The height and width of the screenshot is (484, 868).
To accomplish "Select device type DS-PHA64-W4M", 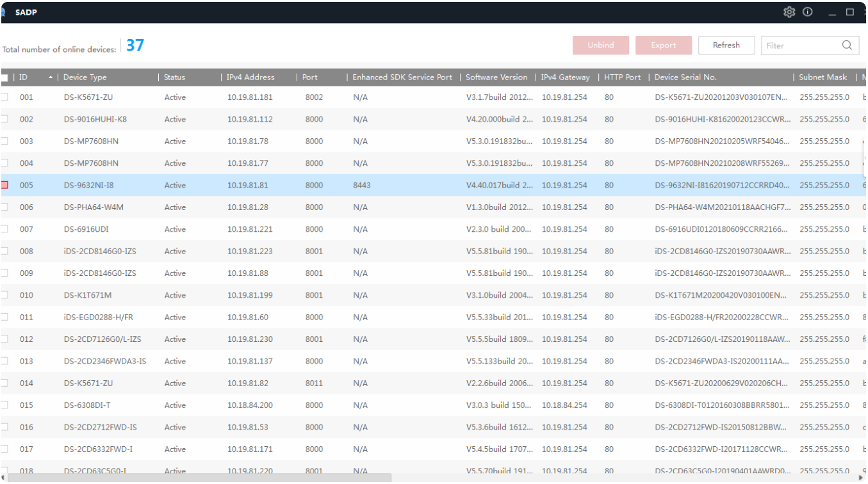I will [x=94, y=207].
